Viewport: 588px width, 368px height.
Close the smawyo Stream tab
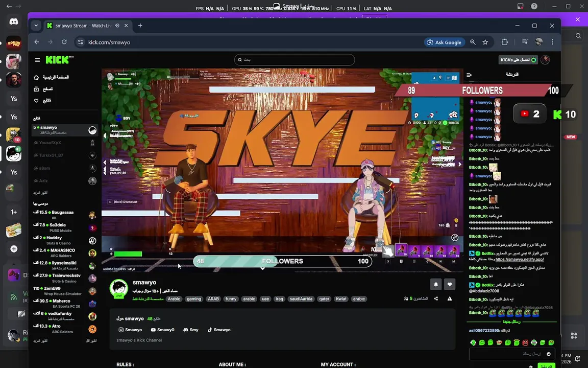click(x=126, y=26)
